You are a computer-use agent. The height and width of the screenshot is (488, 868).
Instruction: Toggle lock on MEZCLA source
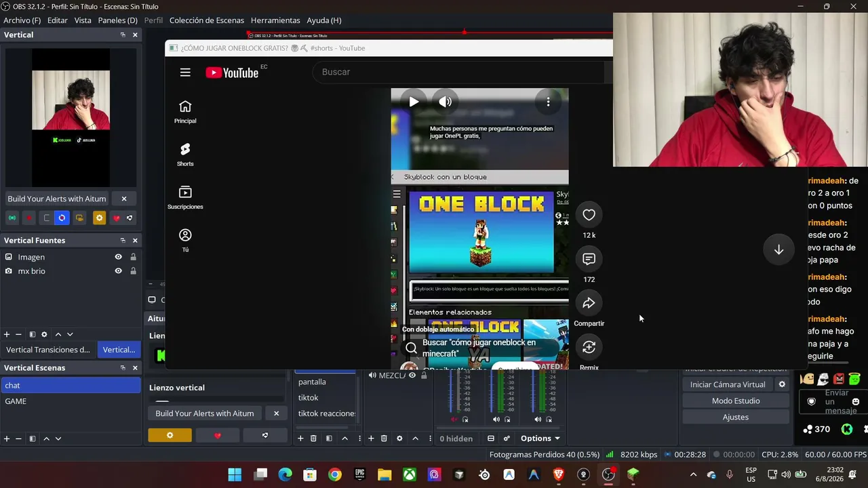424,375
